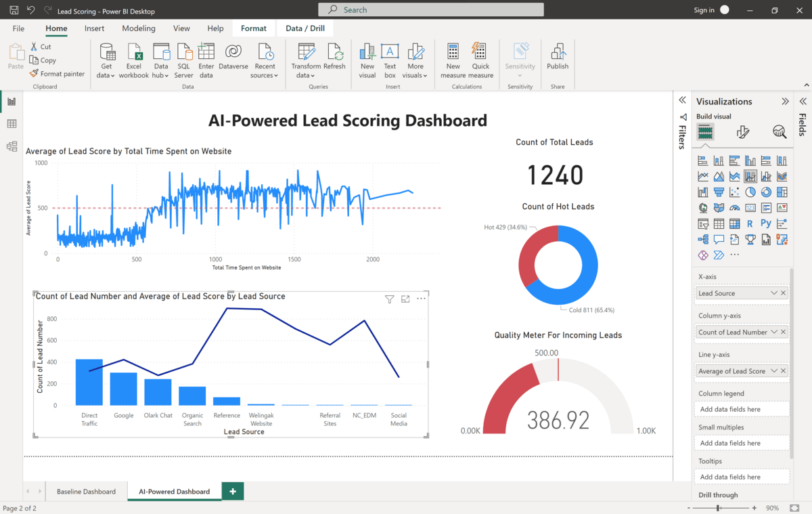Click the Publish button
Viewport: 812px width, 514px height.
[x=558, y=60]
